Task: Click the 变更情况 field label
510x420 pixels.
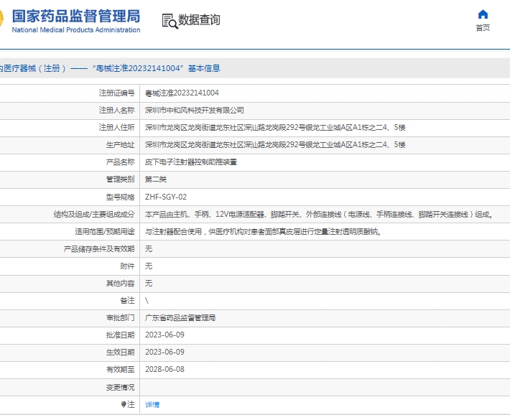Action: 121,387
